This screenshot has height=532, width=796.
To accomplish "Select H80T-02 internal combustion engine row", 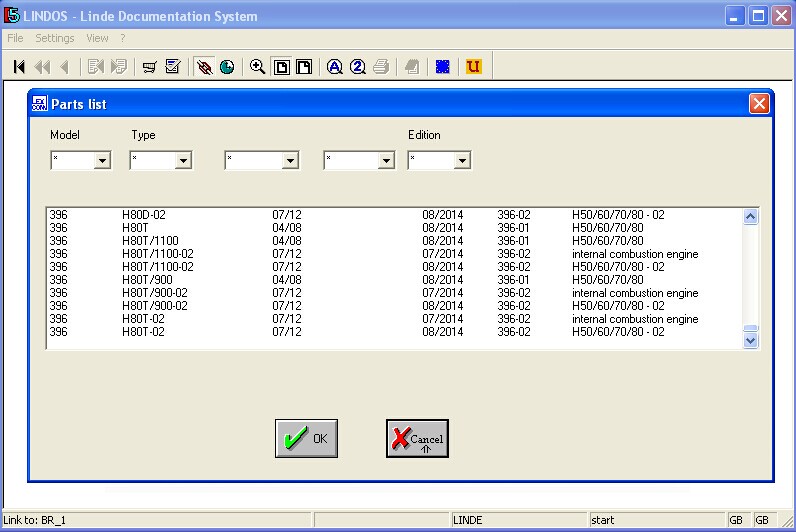I will coord(394,319).
